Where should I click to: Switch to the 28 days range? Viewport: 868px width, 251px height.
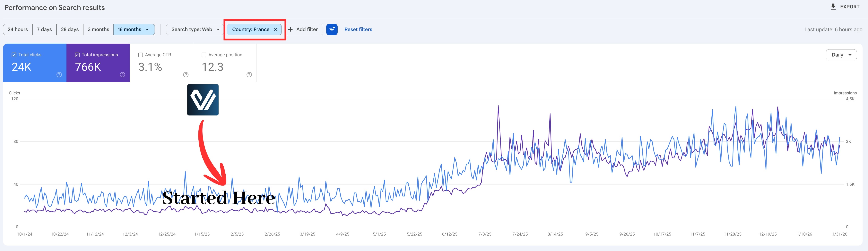coord(70,29)
